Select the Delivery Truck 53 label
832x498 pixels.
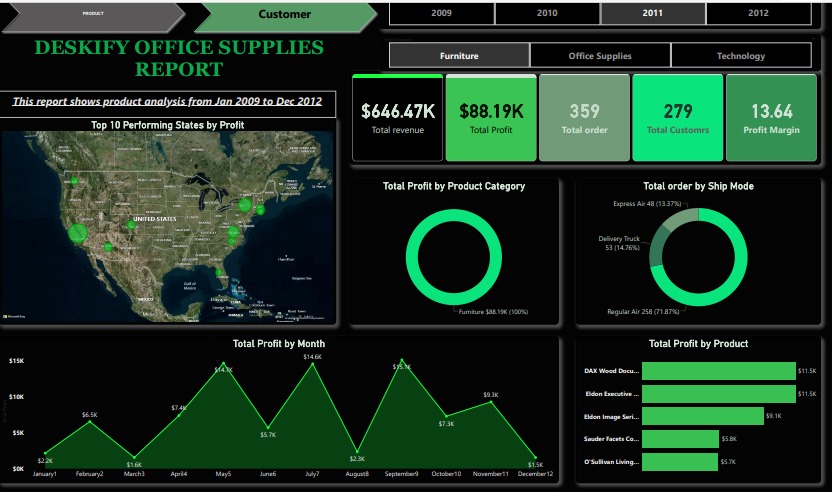[619, 243]
